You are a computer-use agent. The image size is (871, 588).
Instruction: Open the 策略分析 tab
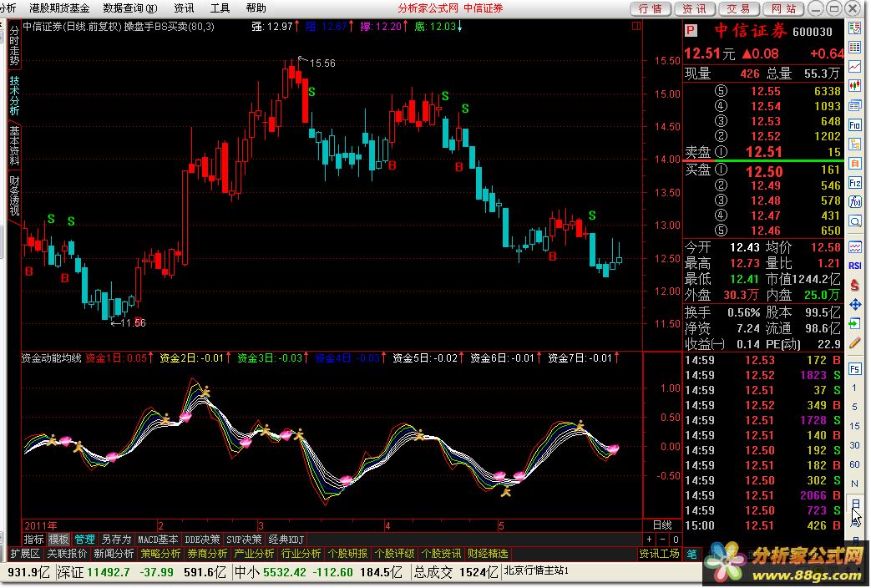(x=160, y=554)
